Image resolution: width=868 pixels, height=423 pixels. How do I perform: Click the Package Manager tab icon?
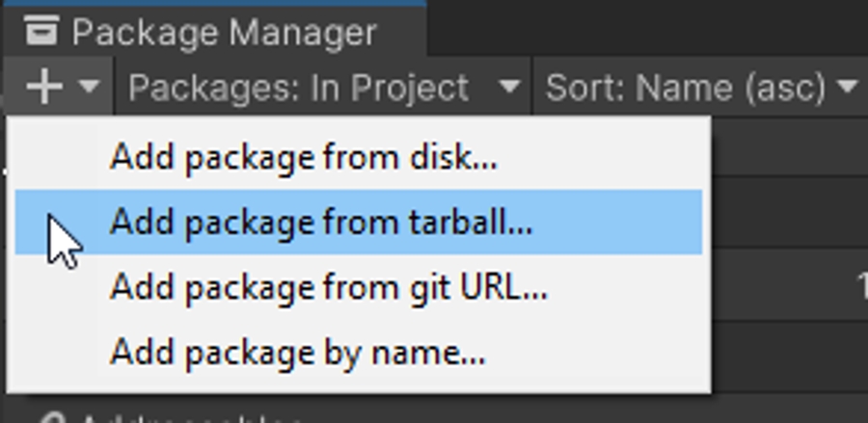pyautogui.click(x=41, y=33)
